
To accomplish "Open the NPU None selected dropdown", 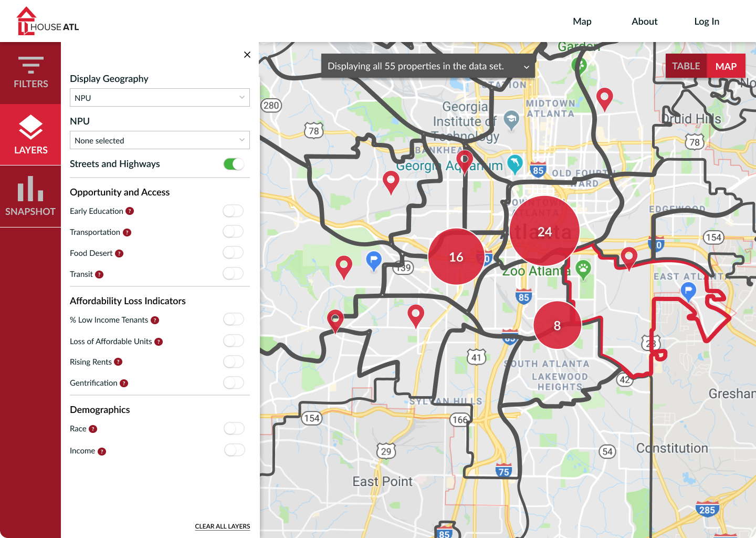I will tap(160, 140).
